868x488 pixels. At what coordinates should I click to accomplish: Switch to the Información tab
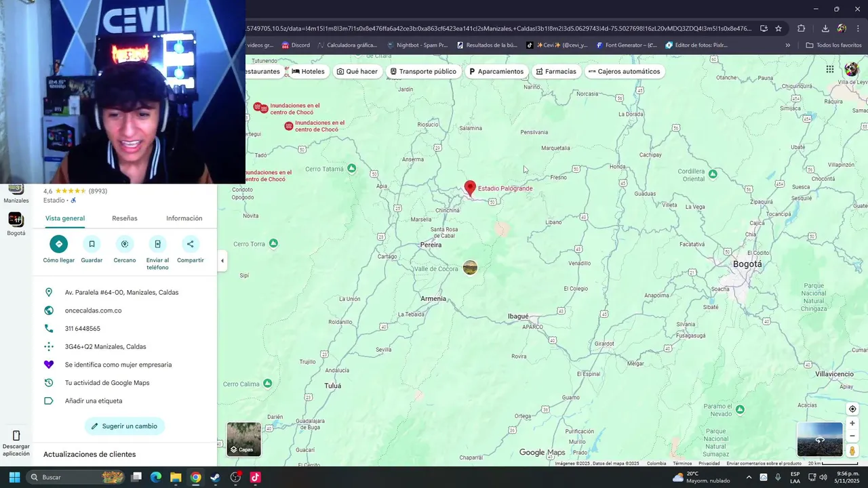[184, 218]
